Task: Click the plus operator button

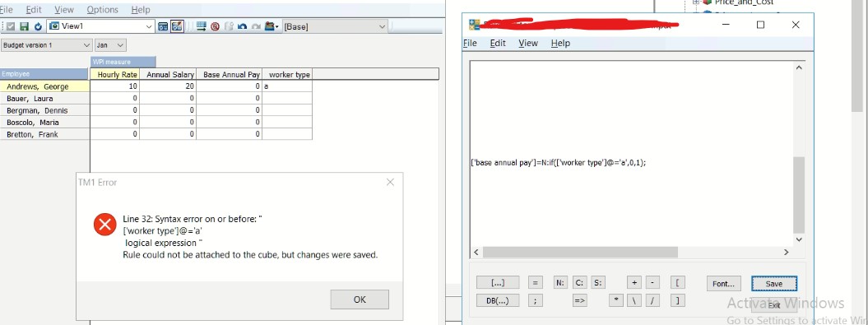Action: pos(634,282)
